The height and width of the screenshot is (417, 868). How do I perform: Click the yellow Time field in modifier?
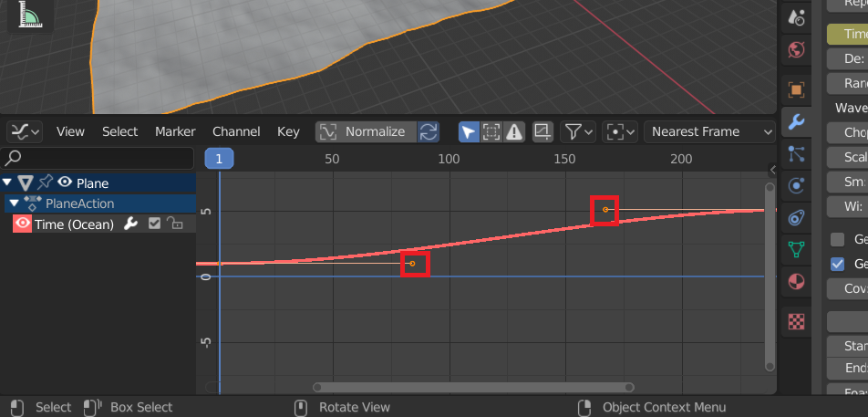click(848, 35)
